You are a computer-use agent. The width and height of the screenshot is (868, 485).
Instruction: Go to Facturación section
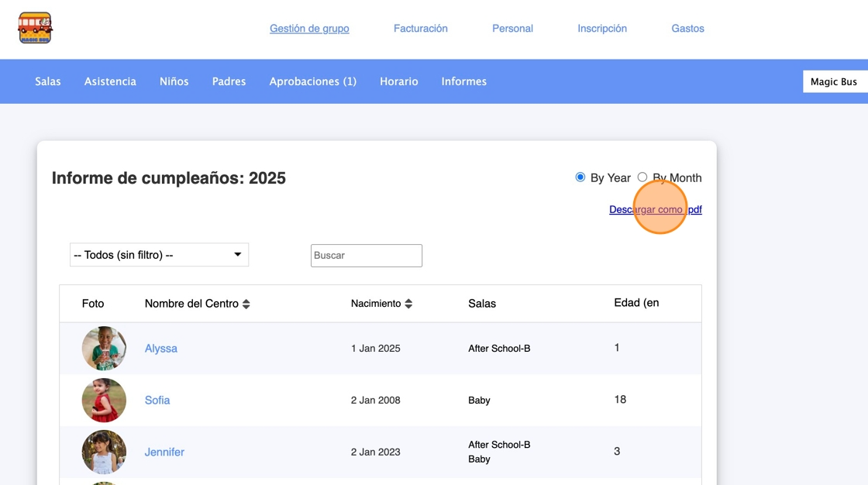(x=421, y=28)
